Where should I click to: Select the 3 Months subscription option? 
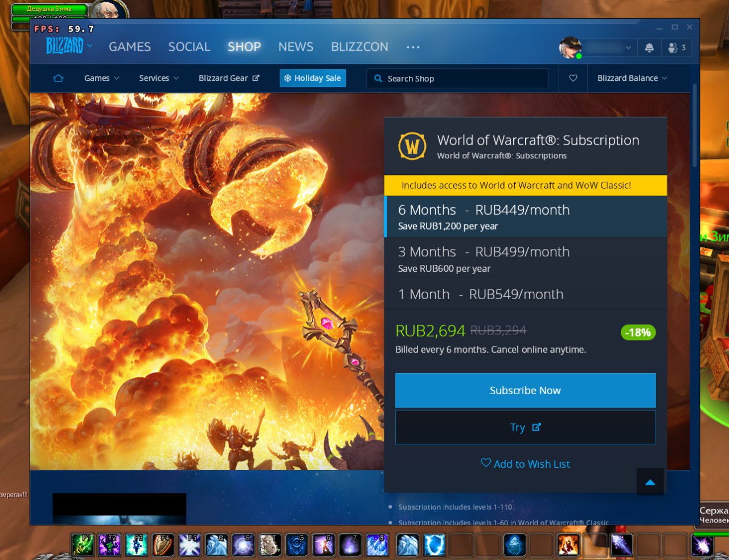526,259
